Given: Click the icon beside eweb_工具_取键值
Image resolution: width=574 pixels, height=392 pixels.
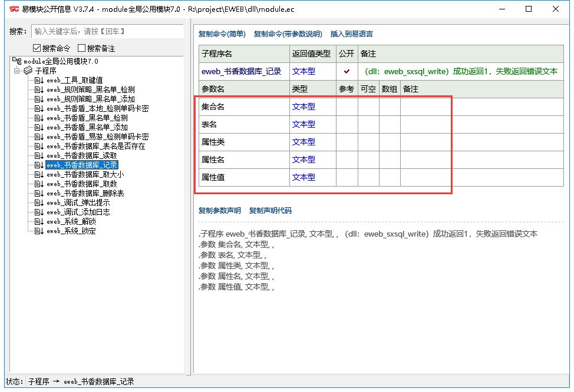Looking at the screenshot, I should click(39, 80).
